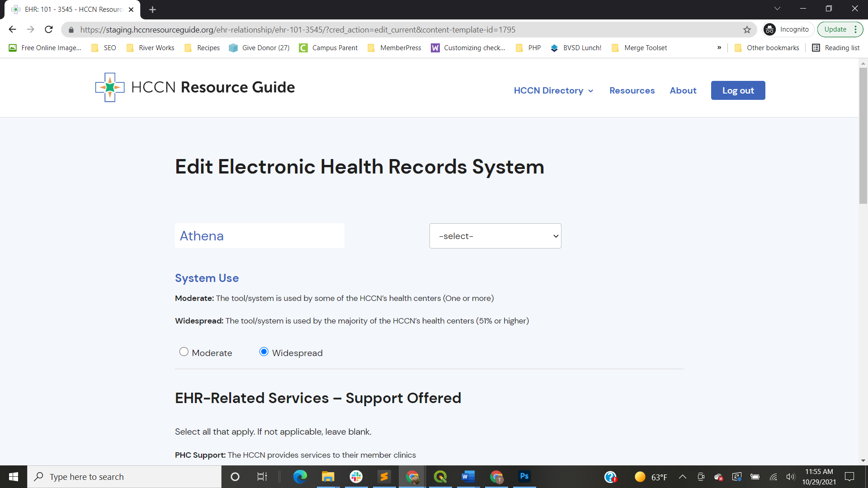Open the notification center icon
This screenshot has width=868, height=488.
pyautogui.click(x=849, y=477)
